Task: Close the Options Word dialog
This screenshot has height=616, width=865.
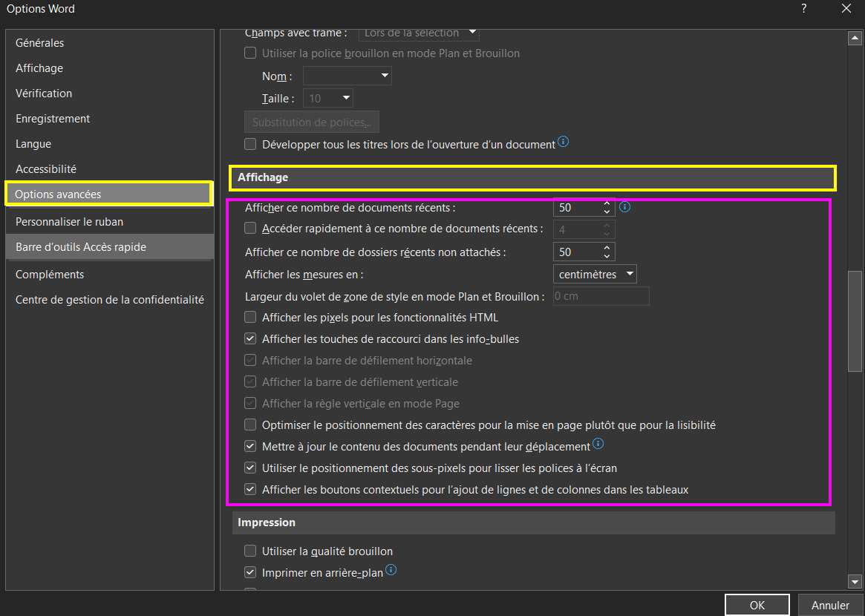Action: 846,9
